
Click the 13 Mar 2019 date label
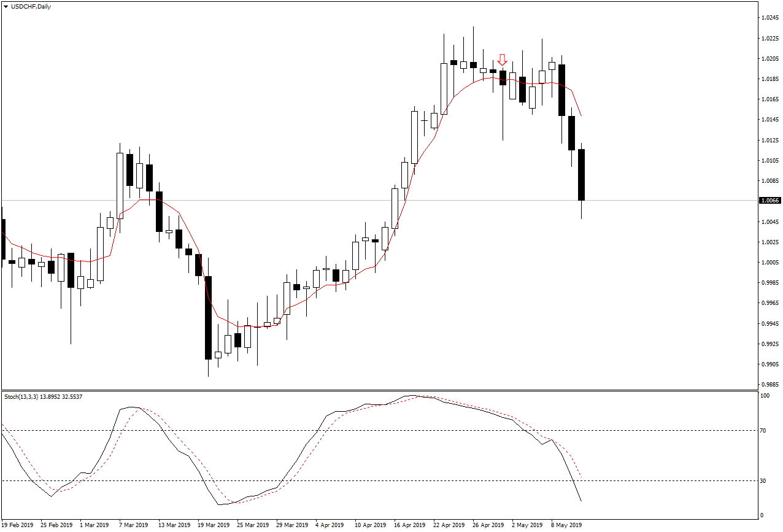coord(174,525)
